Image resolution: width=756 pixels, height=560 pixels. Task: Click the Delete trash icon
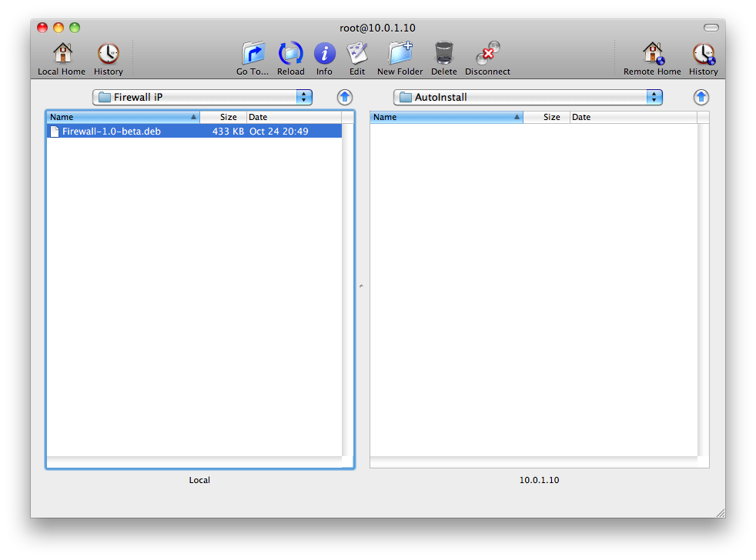pyautogui.click(x=443, y=54)
